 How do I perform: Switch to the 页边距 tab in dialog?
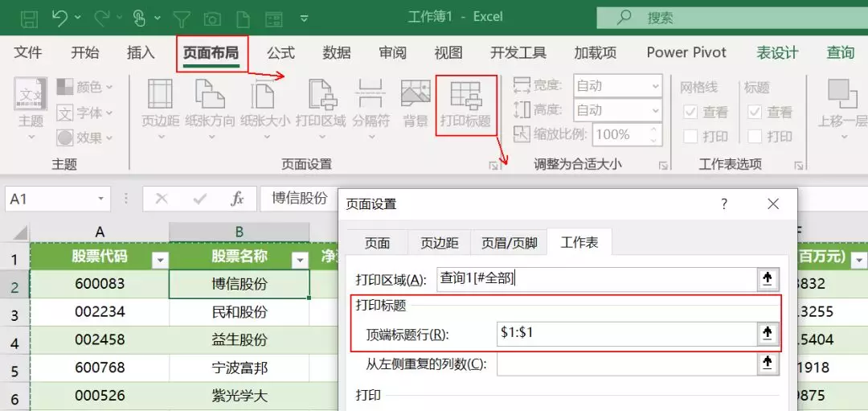(440, 243)
